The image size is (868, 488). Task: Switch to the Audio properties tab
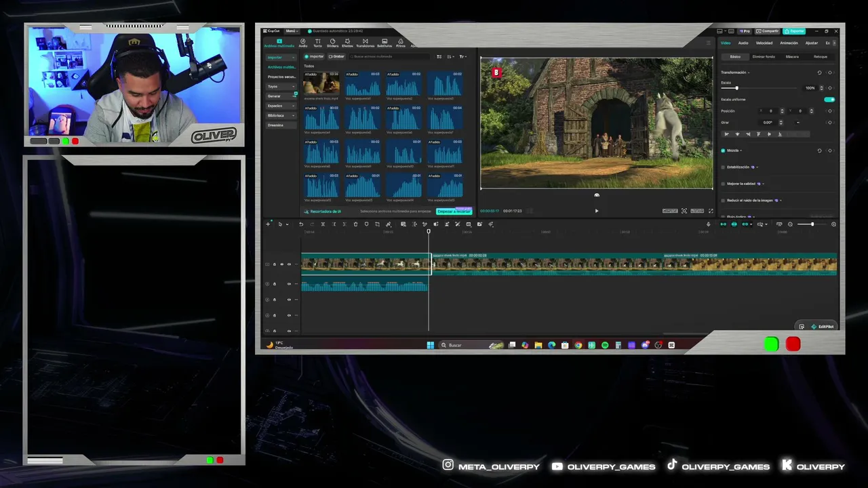click(x=743, y=43)
